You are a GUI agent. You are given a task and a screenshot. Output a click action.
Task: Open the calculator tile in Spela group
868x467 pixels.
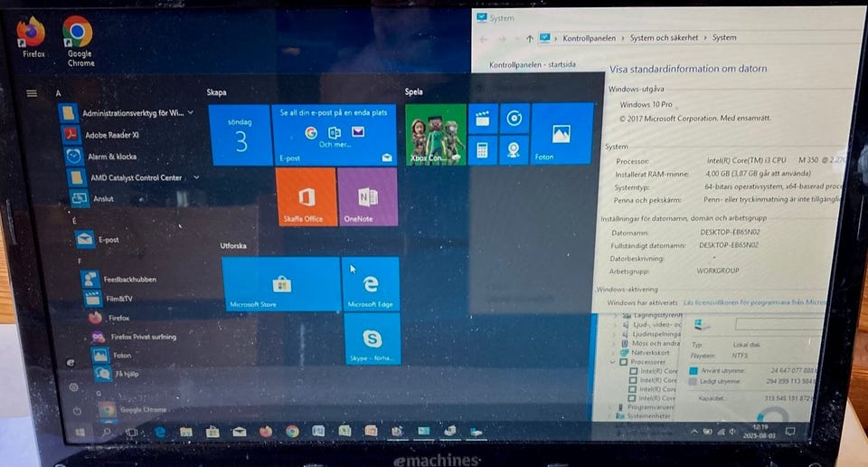coord(482,150)
